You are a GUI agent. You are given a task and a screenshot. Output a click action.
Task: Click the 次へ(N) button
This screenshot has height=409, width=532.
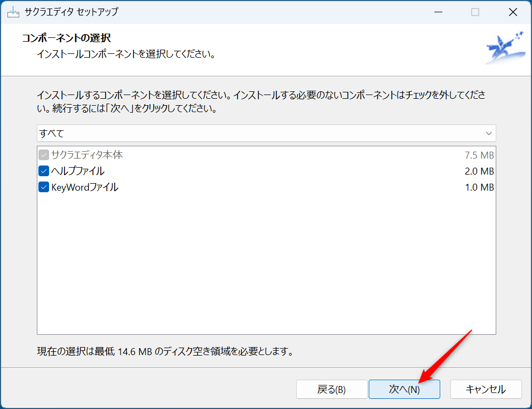(404, 389)
